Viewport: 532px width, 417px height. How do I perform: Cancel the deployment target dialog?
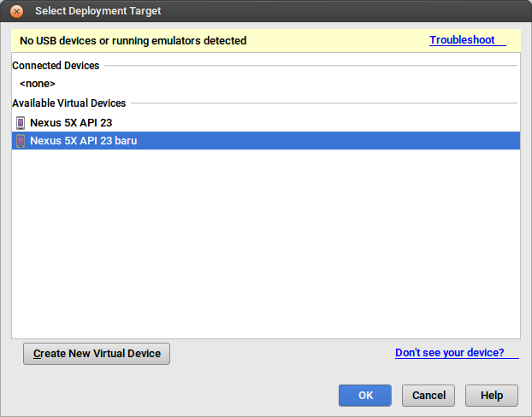[429, 396]
